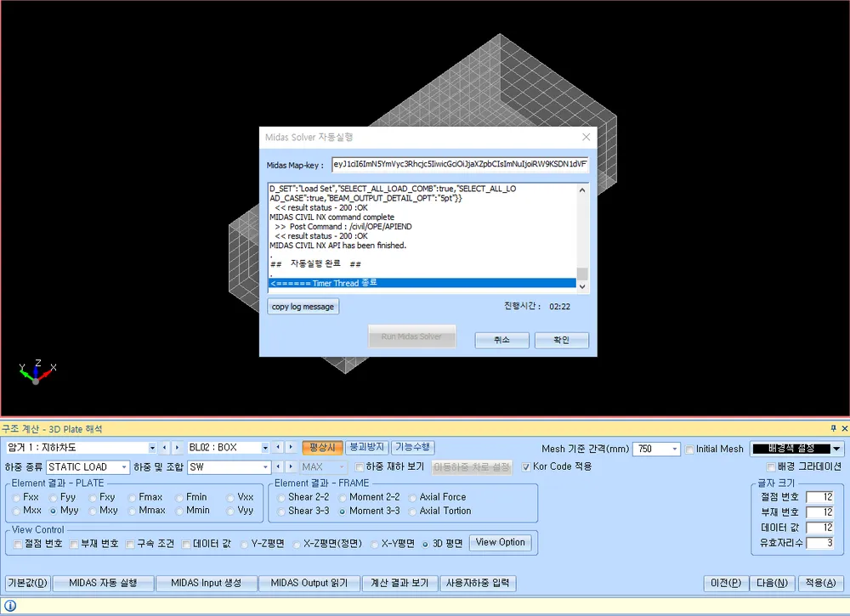Image resolution: width=850 pixels, height=616 pixels.
Task: Toggle 절점 번호 checkbox
Action: click(x=18, y=544)
